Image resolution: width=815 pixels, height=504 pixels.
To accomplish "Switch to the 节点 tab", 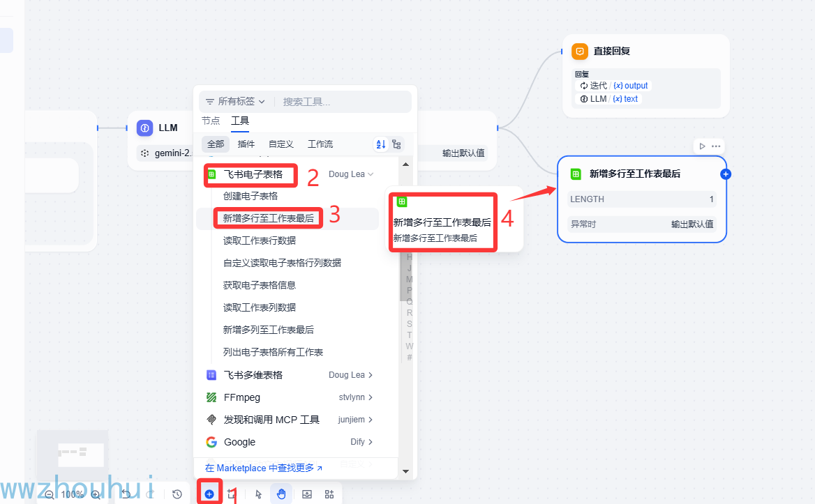I will click(211, 121).
